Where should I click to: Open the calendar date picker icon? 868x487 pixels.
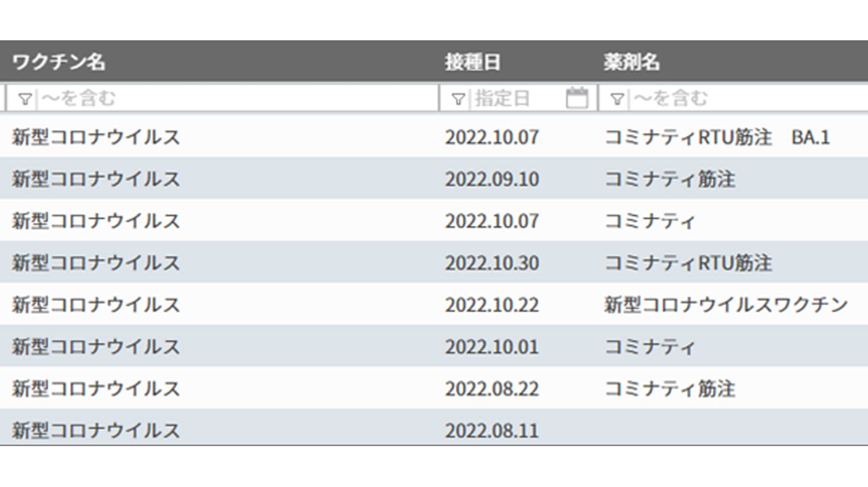click(x=577, y=98)
